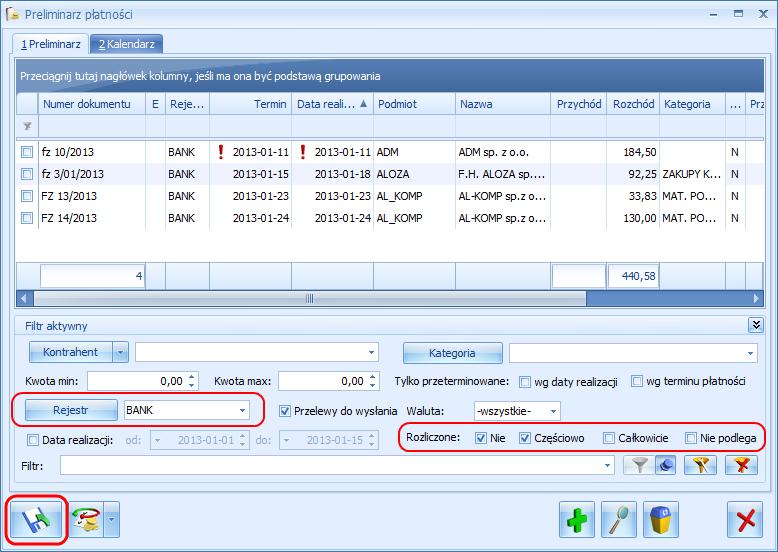Sort by Nazwa column header
The height and width of the screenshot is (552, 778).
click(x=503, y=104)
